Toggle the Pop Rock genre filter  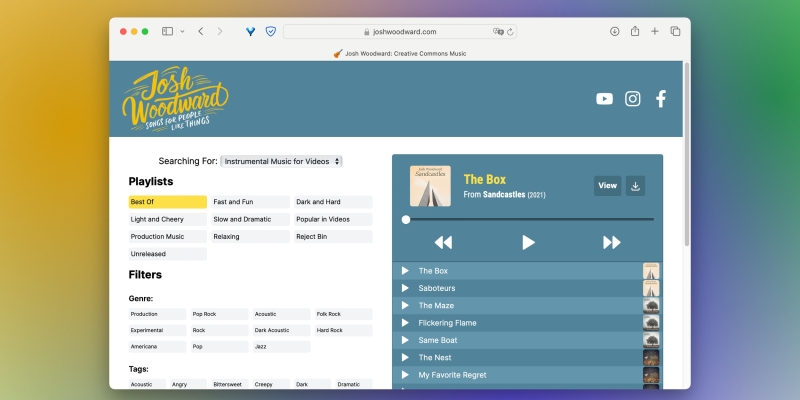click(219, 314)
